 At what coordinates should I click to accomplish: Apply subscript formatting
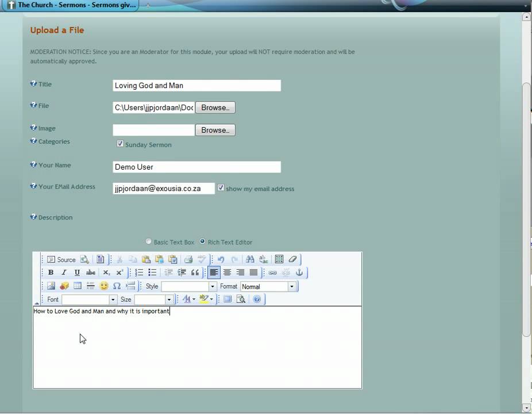click(x=106, y=273)
